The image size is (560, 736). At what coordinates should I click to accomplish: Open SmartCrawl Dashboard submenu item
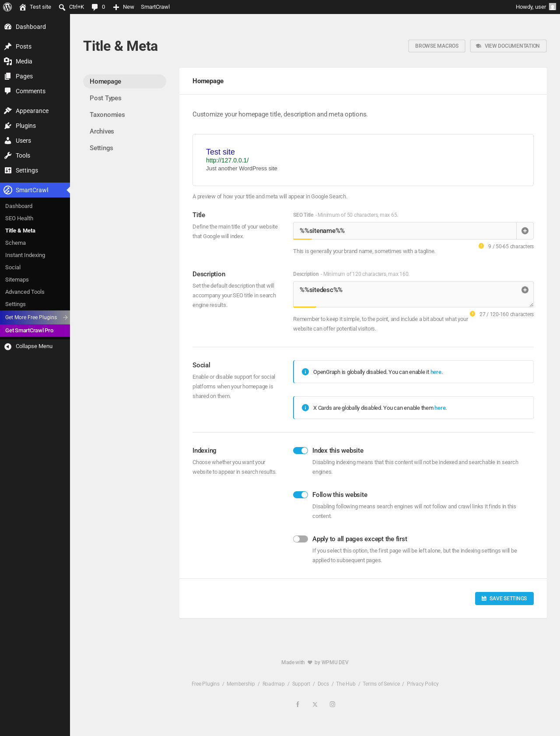click(x=35, y=206)
